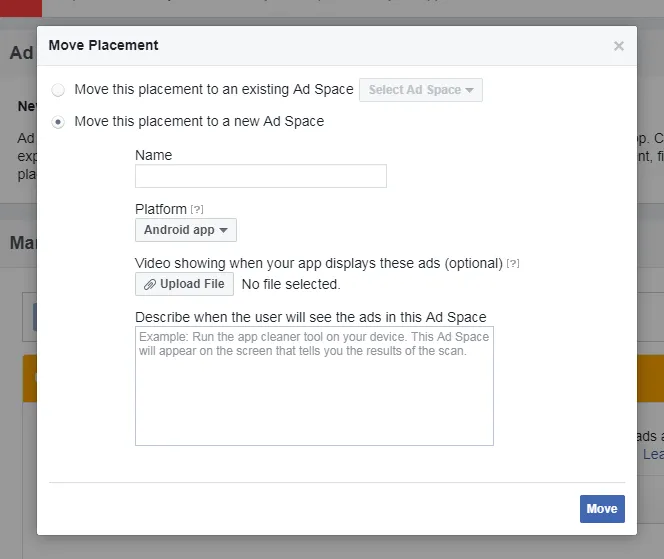Screen dimensions: 664x559
Task: Focus the Name text field
Action: (260, 177)
